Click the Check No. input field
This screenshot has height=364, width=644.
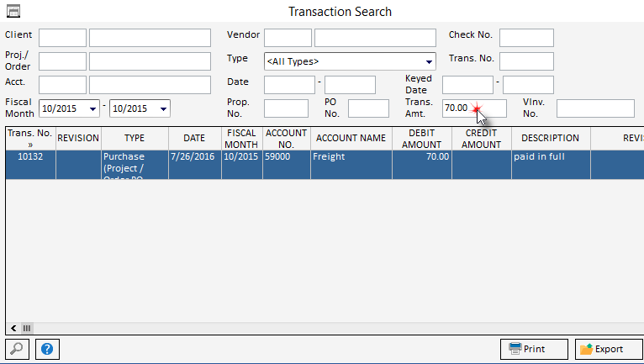526,38
